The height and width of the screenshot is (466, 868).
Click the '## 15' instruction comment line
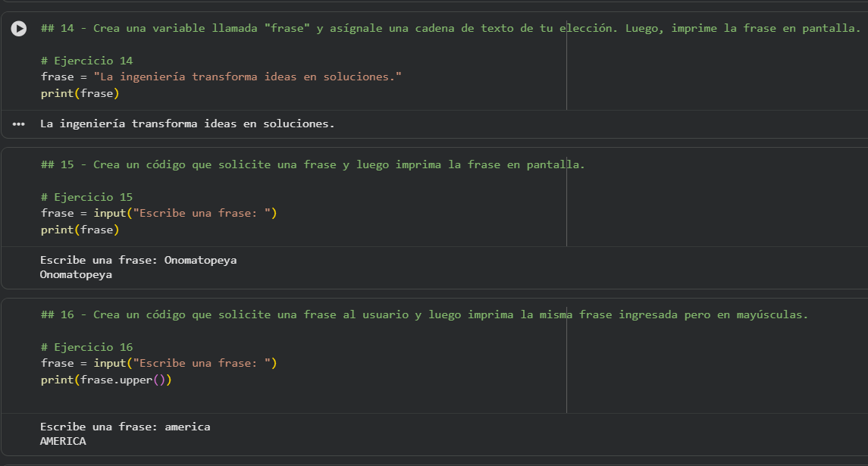312,164
